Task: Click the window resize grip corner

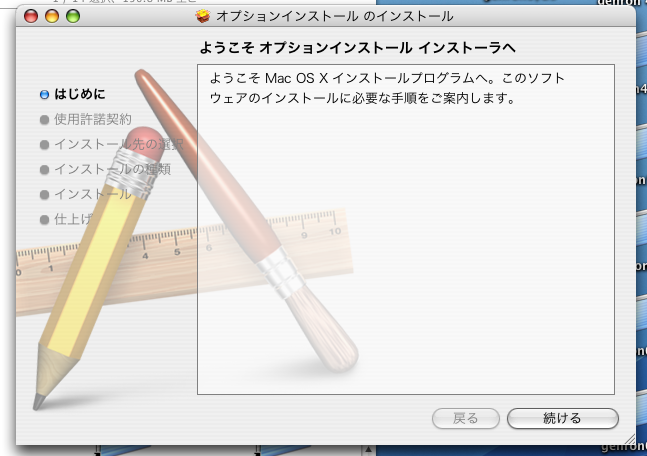Action: (x=629, y=438)
